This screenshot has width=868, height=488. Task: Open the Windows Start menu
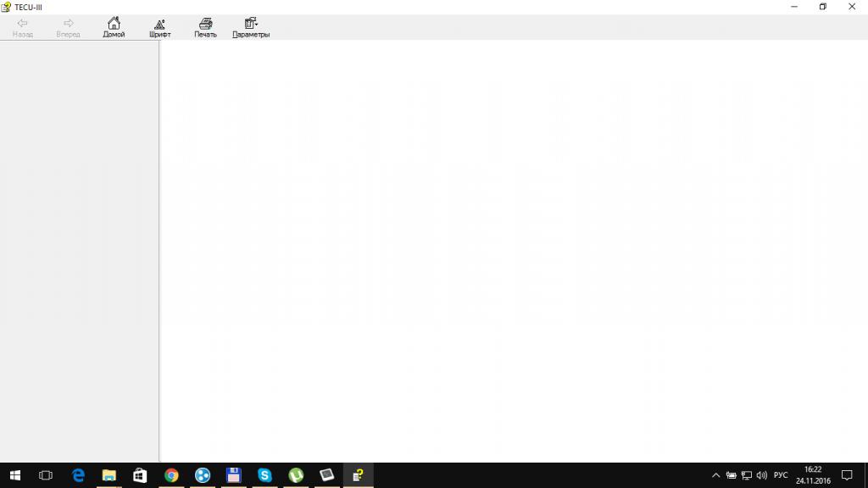pos(15,475)
